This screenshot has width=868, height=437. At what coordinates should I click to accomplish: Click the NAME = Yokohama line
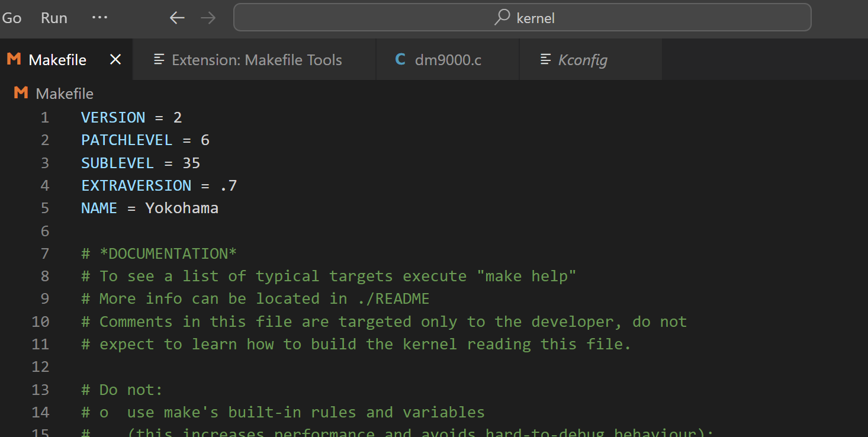(x=150, y=208)
